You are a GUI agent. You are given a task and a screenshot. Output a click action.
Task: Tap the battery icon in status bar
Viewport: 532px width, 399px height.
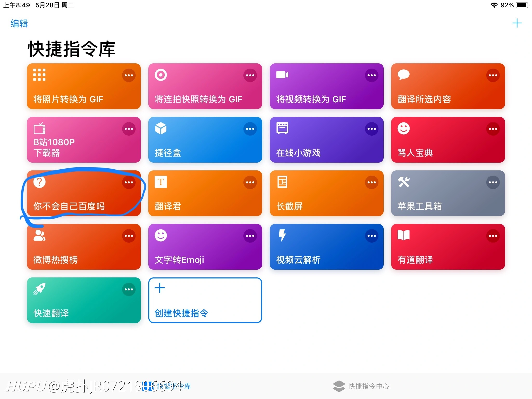tap(522, 5)
